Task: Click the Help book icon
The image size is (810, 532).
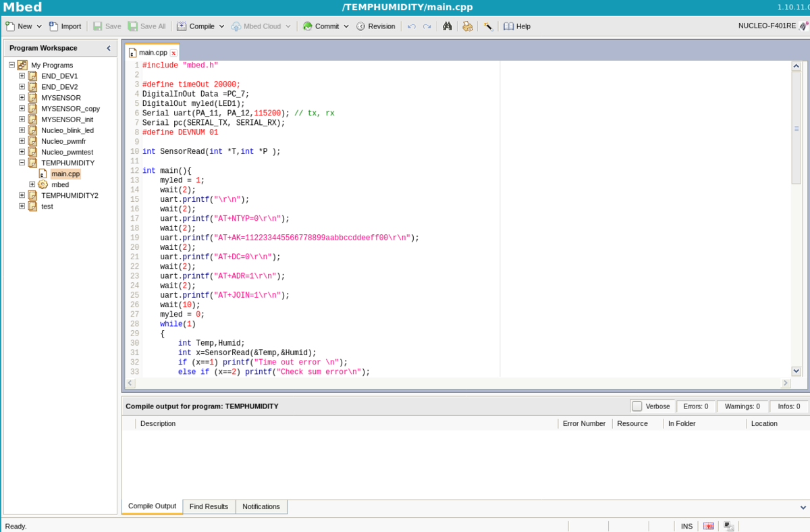Action: point(509,26)
